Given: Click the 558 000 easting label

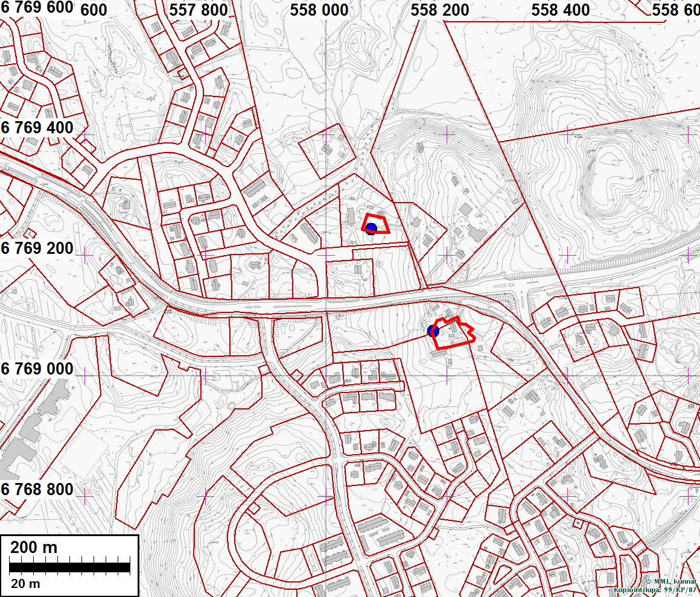Looking at the screenshot, I should point(319,10).
